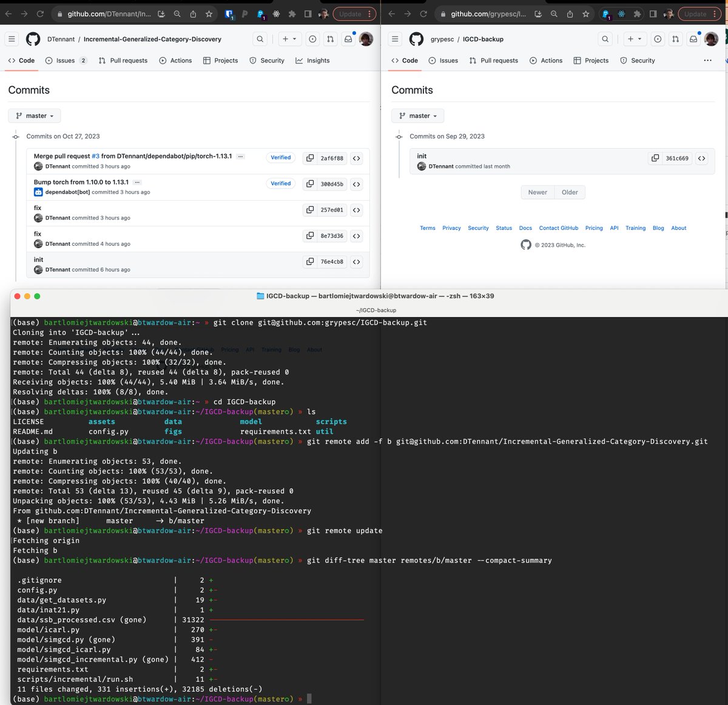Browse repository at commit 76e4cb8

coord(357,261)
